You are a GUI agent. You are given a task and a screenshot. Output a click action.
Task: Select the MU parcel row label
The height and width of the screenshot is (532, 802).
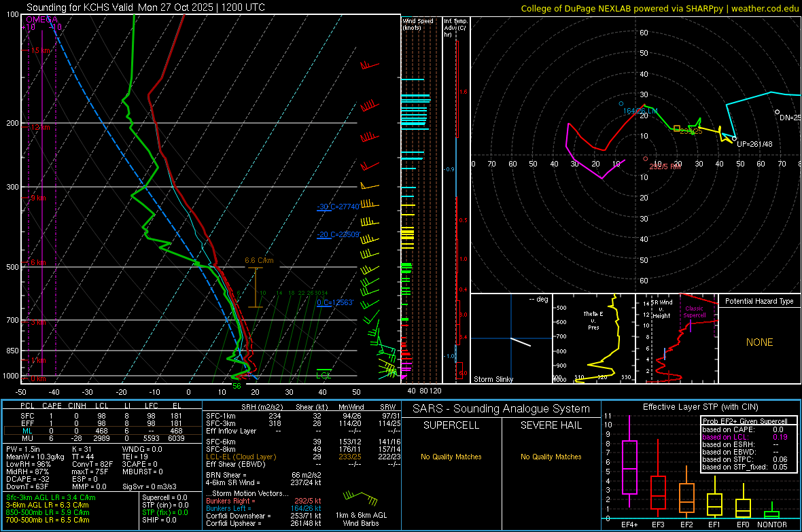tap(27, 438)
